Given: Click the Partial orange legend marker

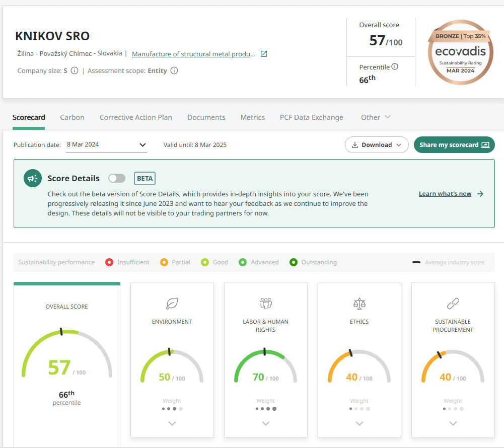Looking at the screenshot, I should [164, 262].
